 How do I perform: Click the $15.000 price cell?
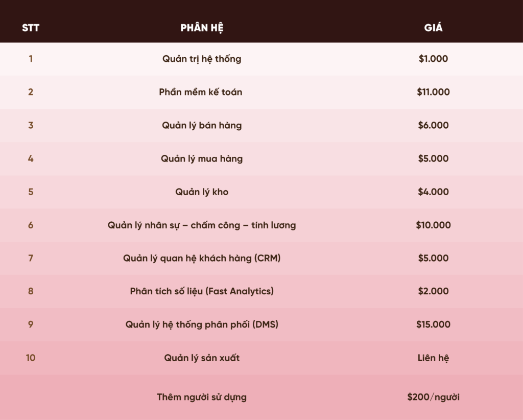coord(433,324)
